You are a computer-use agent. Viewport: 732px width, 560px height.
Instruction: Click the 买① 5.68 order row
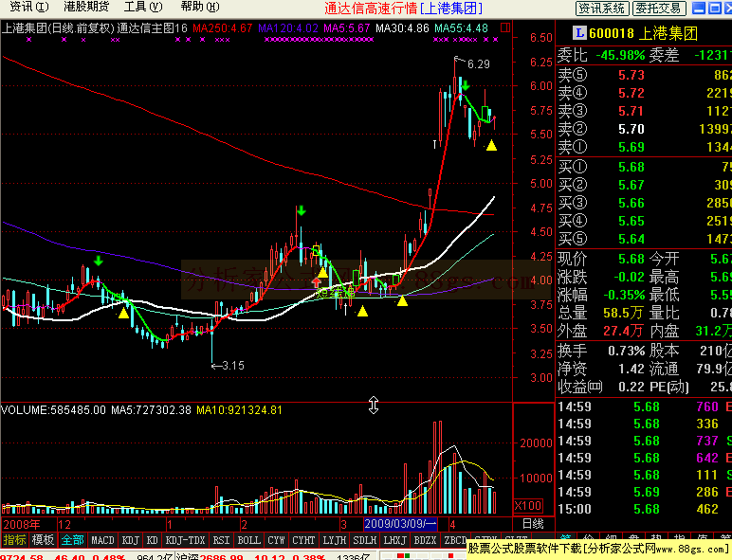(644, 167)
